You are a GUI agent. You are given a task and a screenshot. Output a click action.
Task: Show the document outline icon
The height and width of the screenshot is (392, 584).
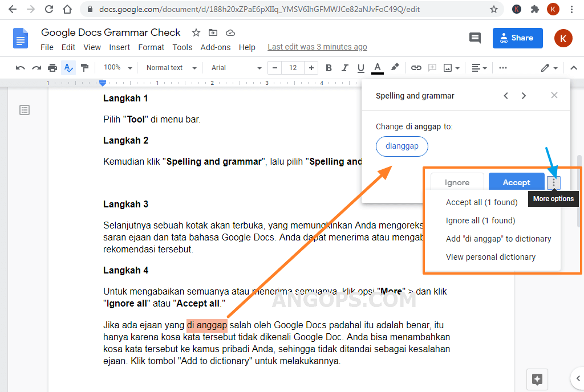click(25, 110)
